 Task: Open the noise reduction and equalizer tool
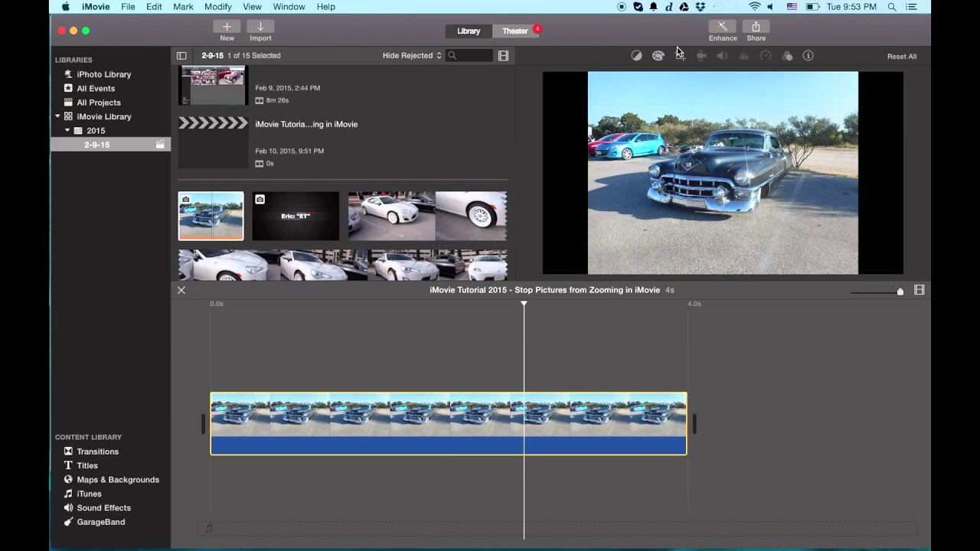(743, 56)
